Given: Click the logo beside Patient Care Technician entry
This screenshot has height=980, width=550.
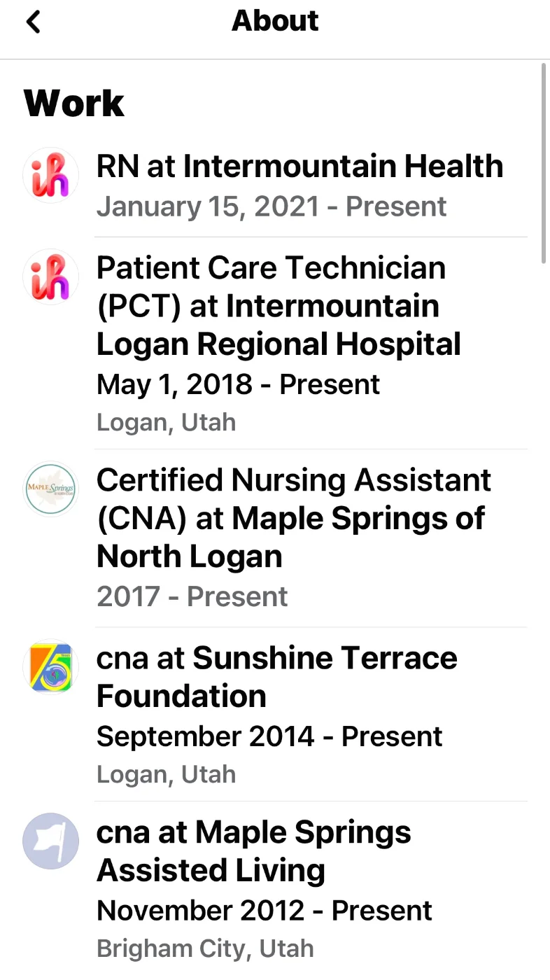Looking at the screenshot, I should pyautogui.click(x=50, y=276).
